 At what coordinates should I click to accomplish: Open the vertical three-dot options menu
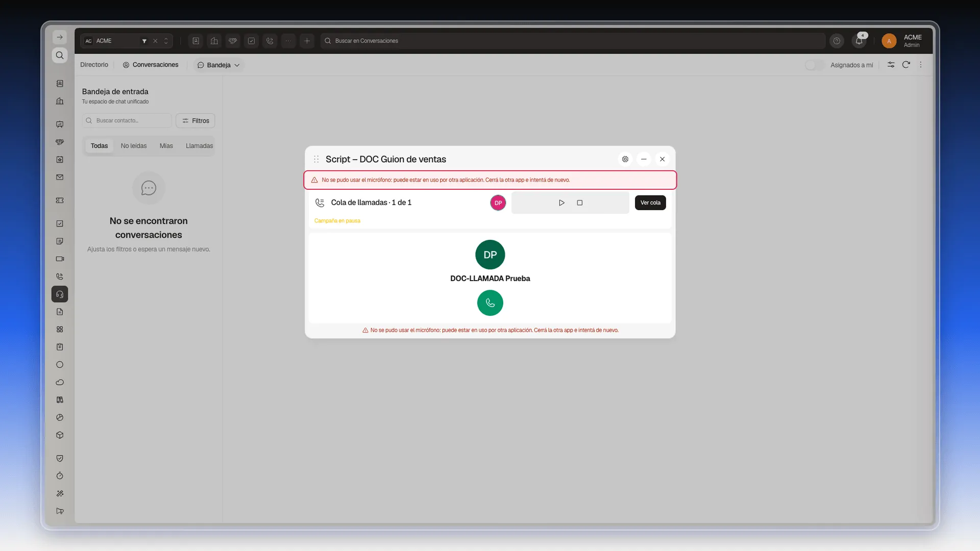(921, 65)
